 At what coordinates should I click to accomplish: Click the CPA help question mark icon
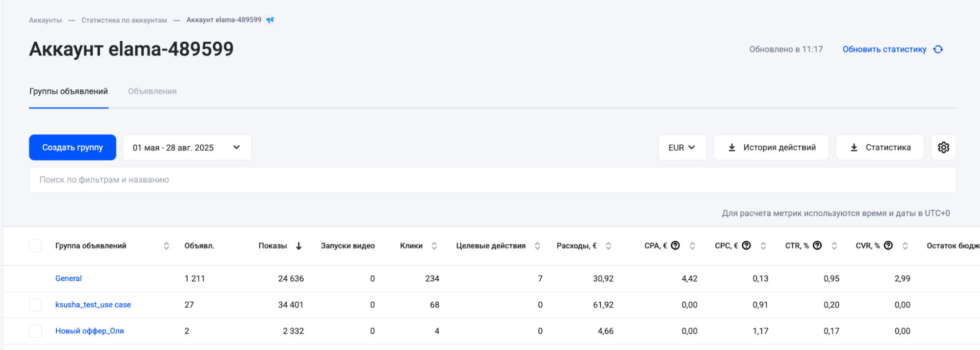click(675, 245)
